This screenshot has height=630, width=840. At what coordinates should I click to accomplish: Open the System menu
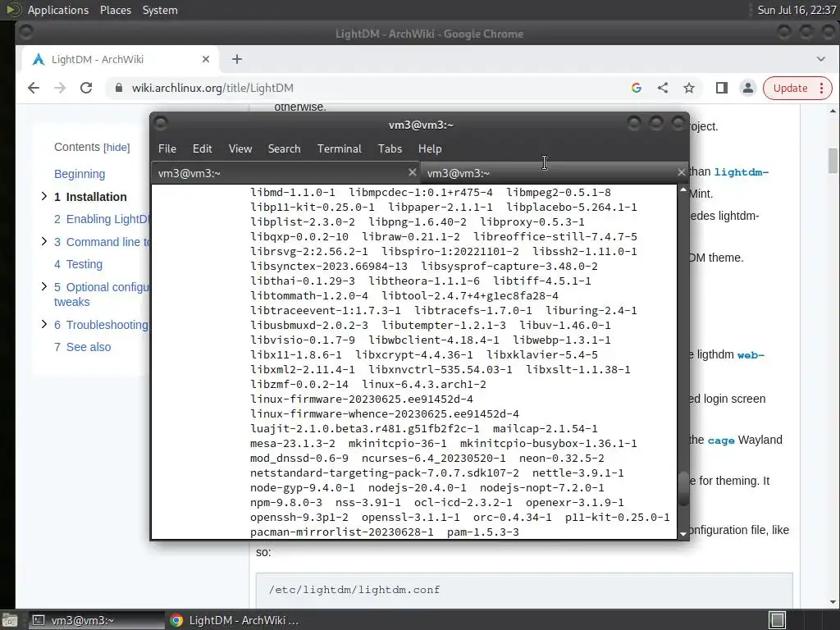(x=160, y=10)
